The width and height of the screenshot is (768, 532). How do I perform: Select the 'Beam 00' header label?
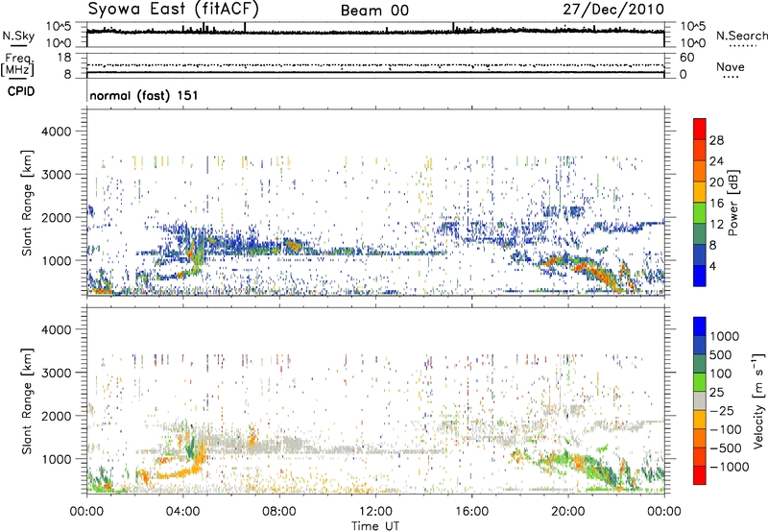pos(374,11)
